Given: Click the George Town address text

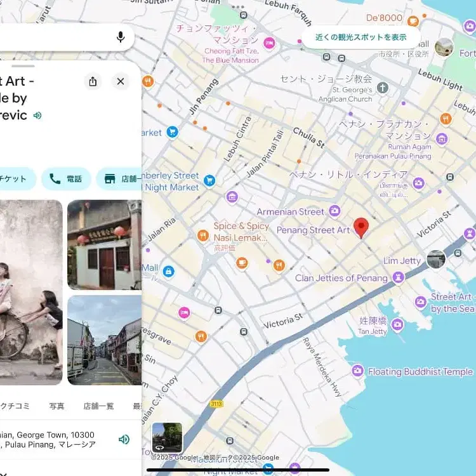Looking at the screenshot, I should click(x=48, y=440).
